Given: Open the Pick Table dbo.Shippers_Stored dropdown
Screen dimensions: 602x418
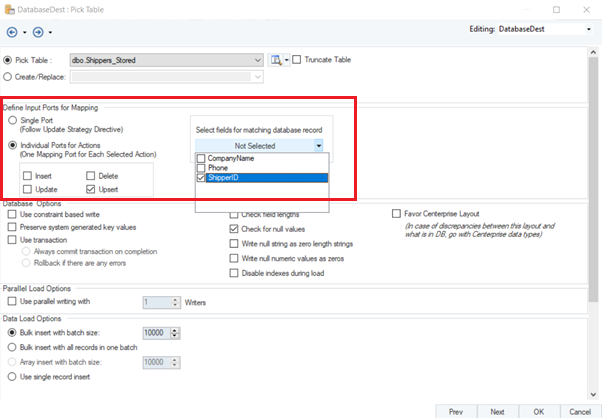Looking at the screenshot, I should point(258,60).
